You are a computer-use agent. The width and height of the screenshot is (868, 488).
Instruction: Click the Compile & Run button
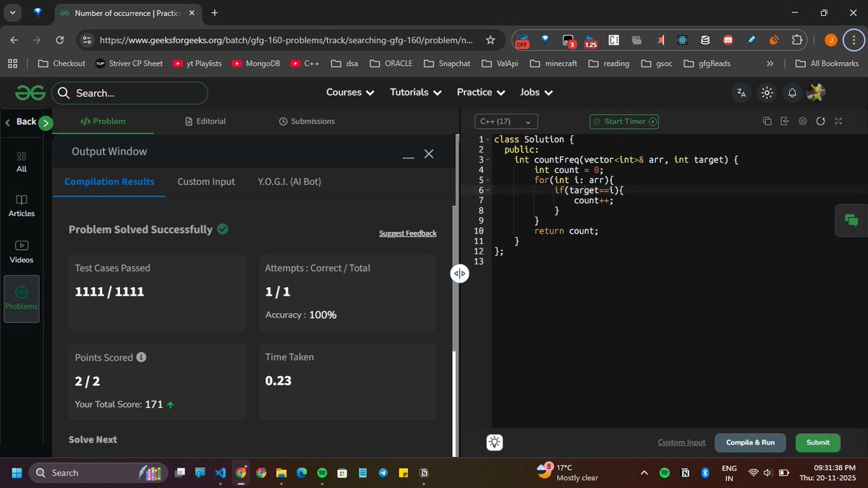pos(750,442)
